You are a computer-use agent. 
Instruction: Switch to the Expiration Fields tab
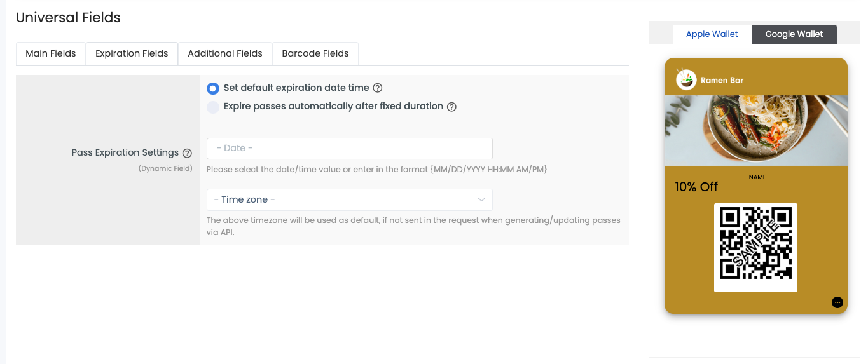[132, 53]
